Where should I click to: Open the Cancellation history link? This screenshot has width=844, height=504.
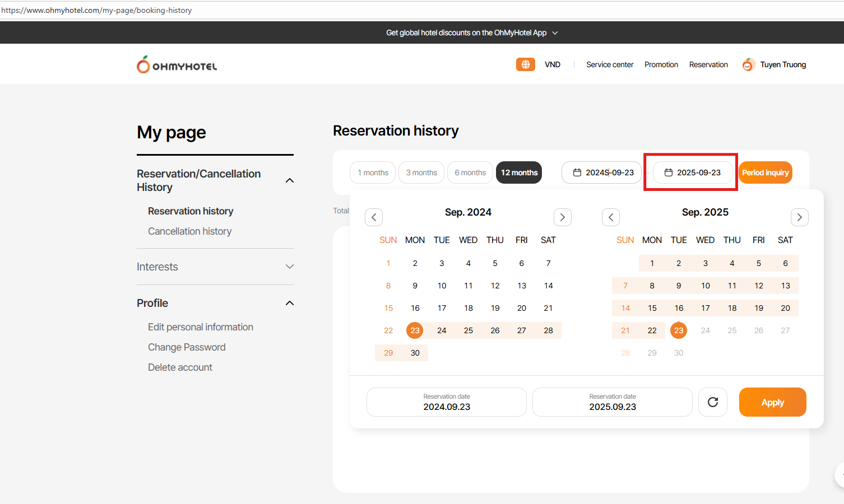[x=189, y=231]
